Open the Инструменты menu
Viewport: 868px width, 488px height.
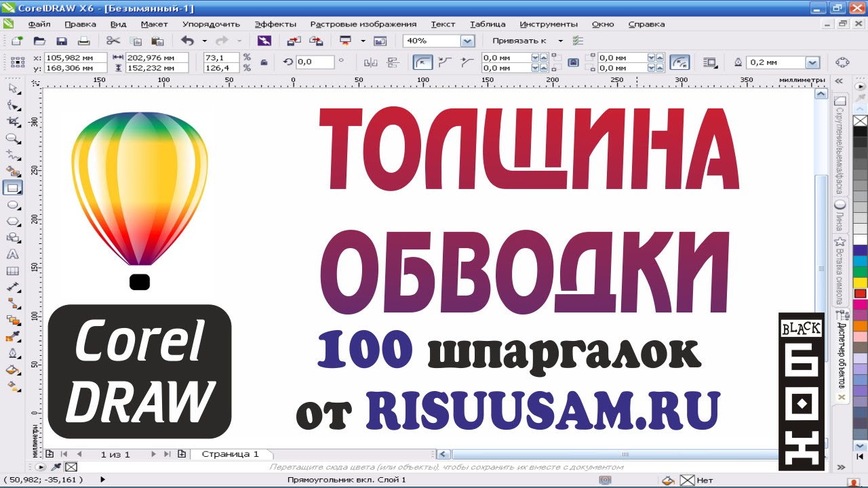(x=549, y=24)
